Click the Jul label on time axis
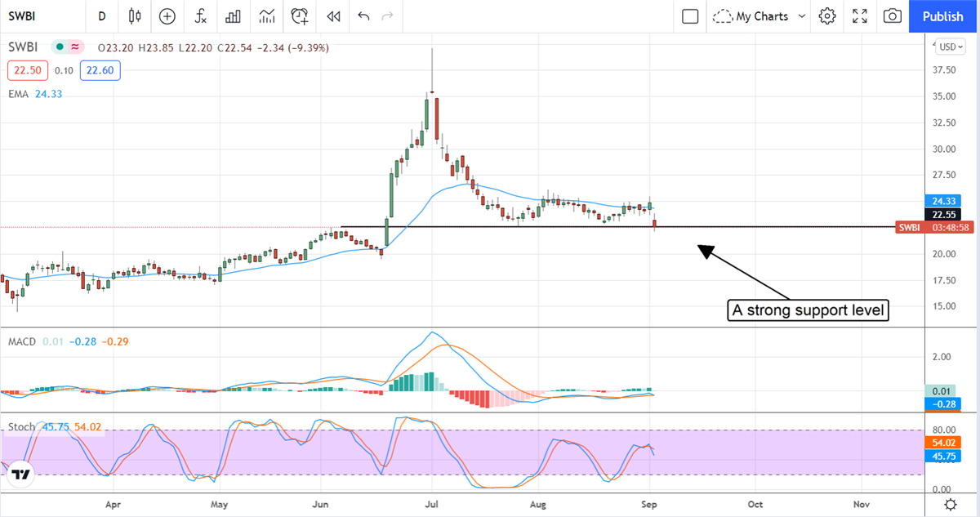The height and width of the screenshot is (517, 980). (433, 504)
